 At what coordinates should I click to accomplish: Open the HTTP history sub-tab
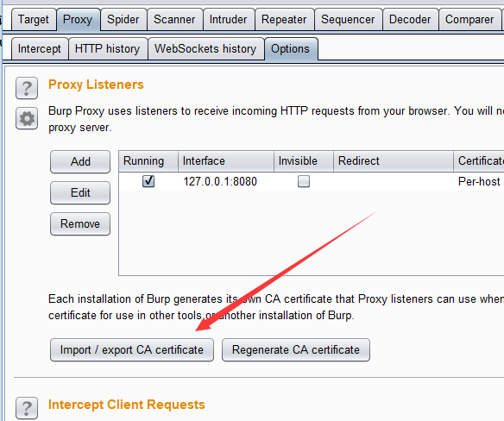pyautogui.click(x=107, y=49)
